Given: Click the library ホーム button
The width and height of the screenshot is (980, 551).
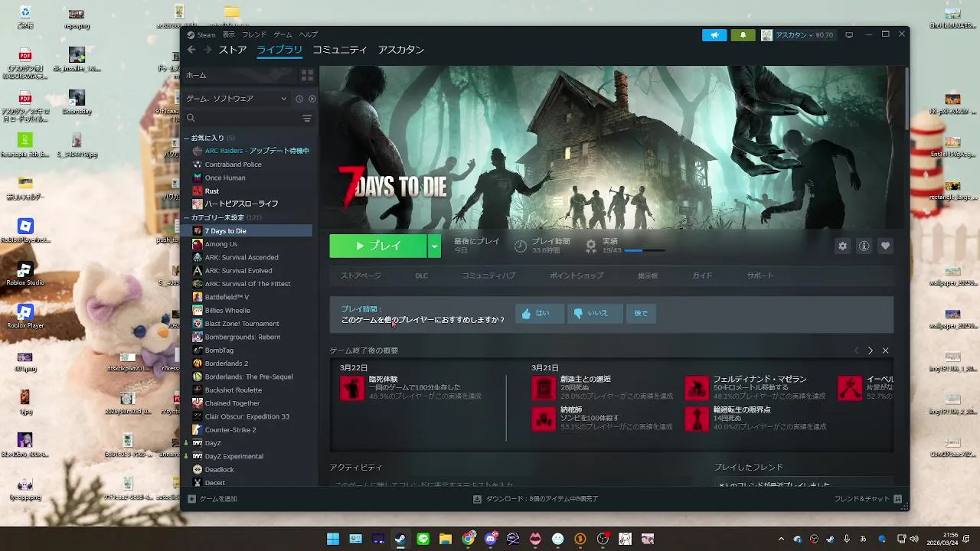Looking at the screenshot, I should [240, 75].
